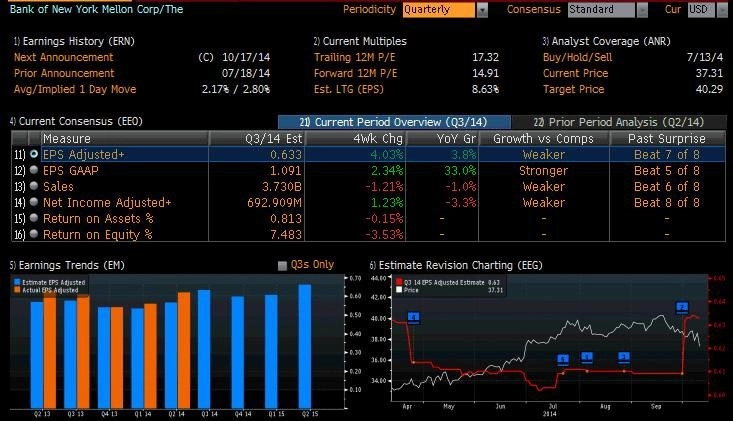Click the EPS GAAP measure name
Image resolution: width=733 pixels, height=421 pixels.
[71, 171]
